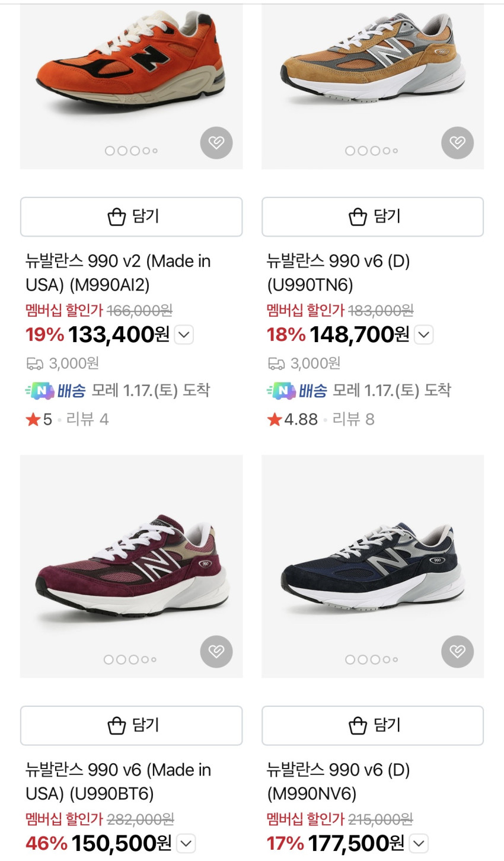Add M990AI2 to cart with 담기 button
The image size is (504, 861).
131,217
